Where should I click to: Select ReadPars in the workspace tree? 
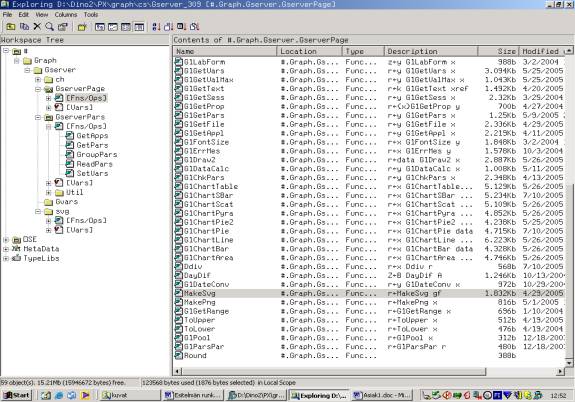click(x=95, y=164)
